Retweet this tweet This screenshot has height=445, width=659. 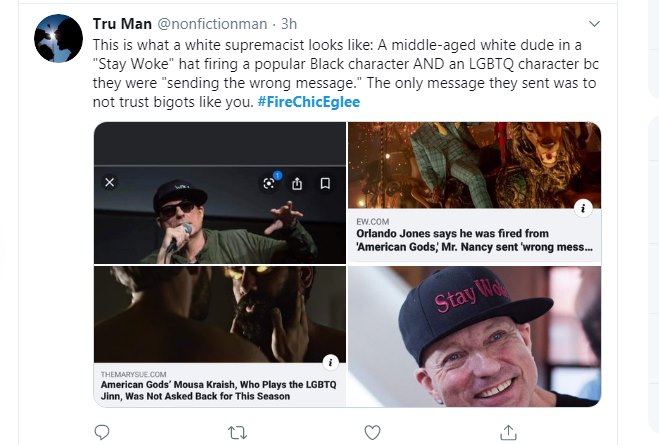237,432
